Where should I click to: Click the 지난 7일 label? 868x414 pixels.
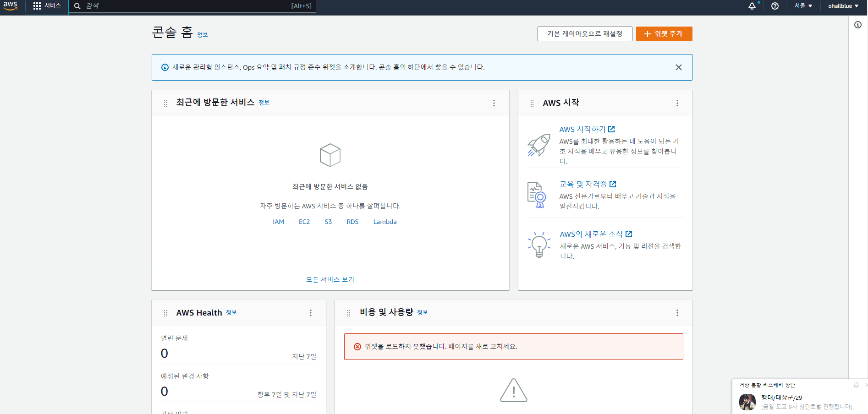(x=304, y=356)
